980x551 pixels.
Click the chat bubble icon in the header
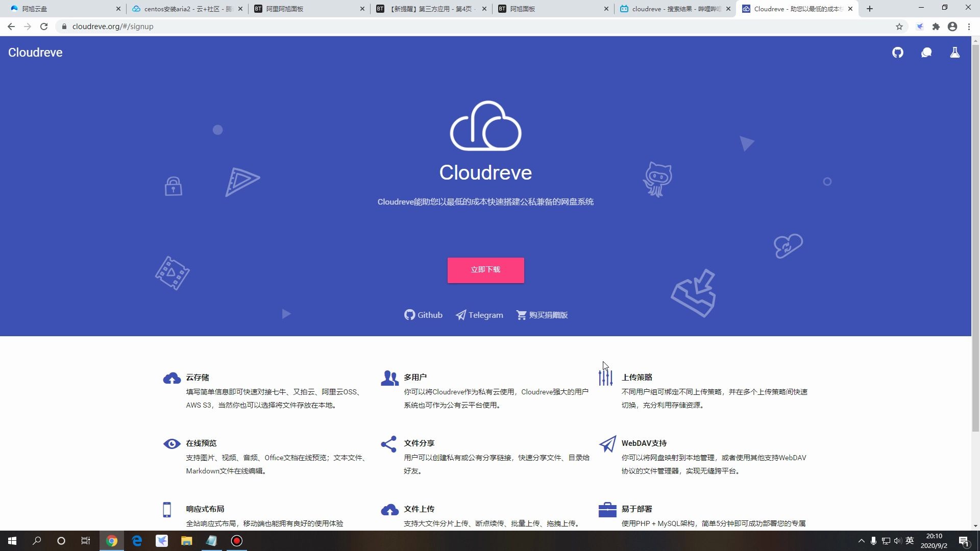926,53
